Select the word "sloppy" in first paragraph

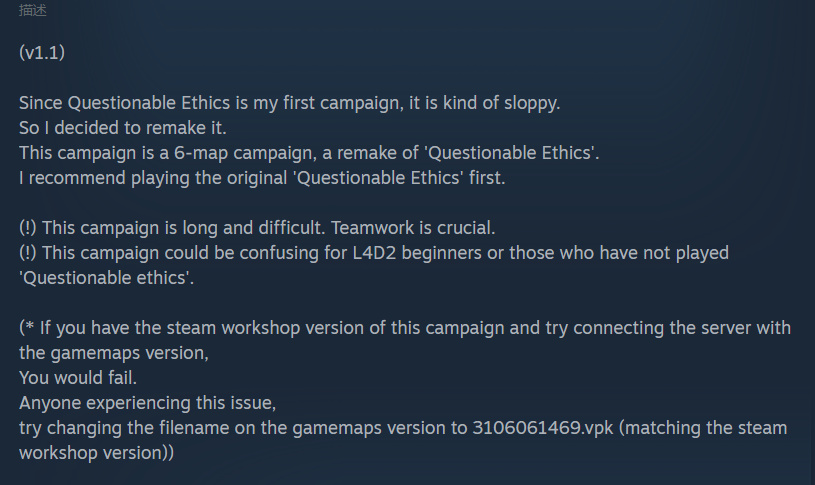(558, 103)
